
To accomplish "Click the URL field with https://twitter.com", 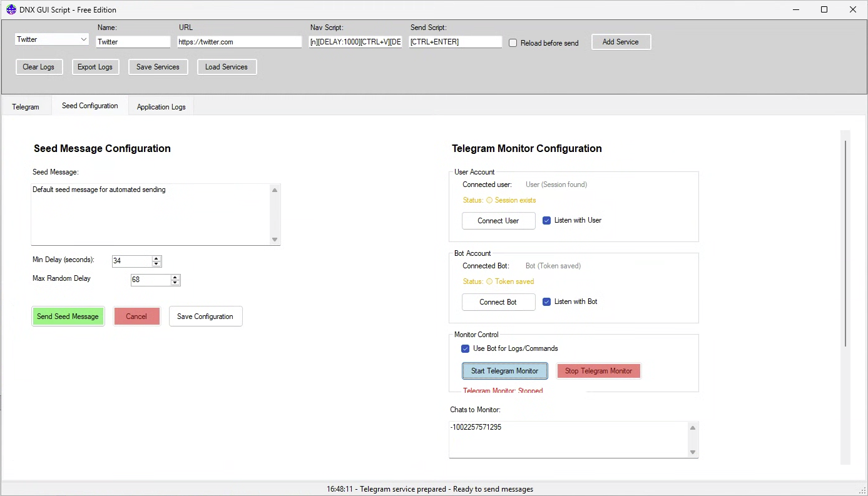I will pyautogui.click(x=240, y=42).
